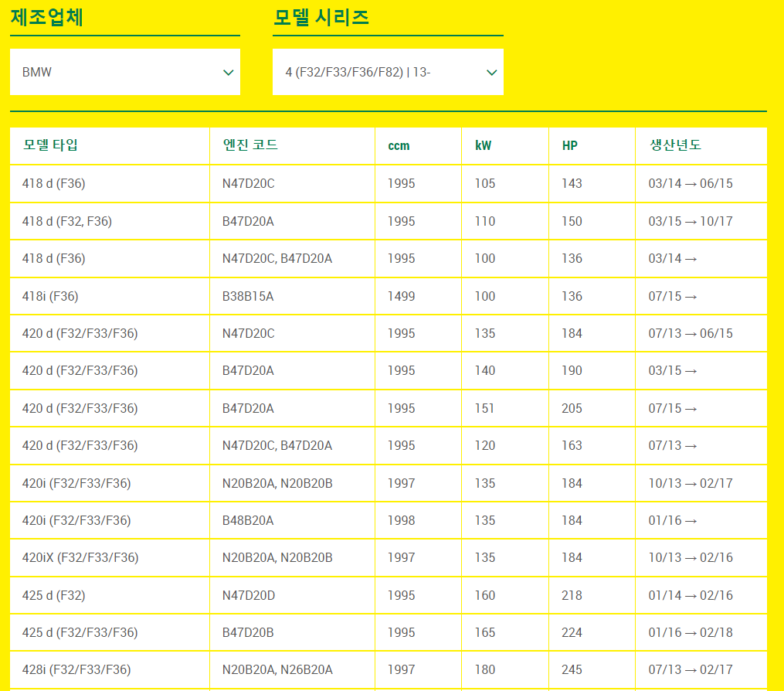The height and width of the screenshot is (691, 784).
Task: Click production date 03/15 → 10/17
Action: (691, 221)
